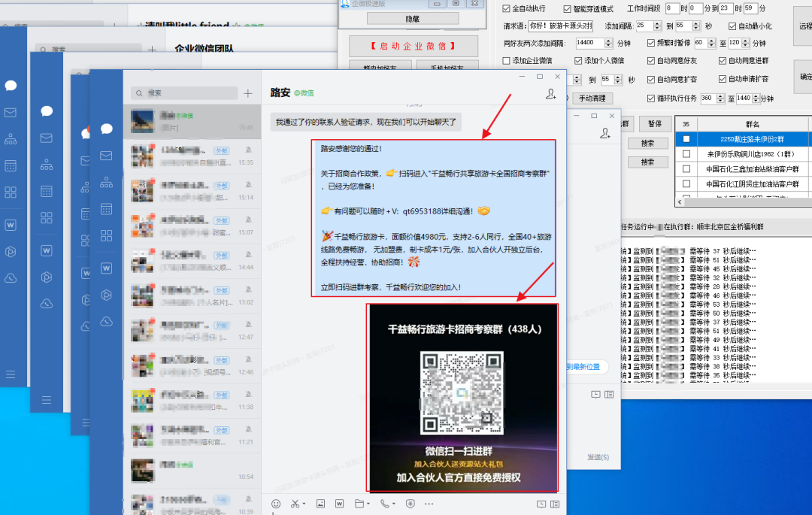This screenshot has width=812, height=515.
Task: Open Messages tab in front chat window sidebar
Action: (x=107, y=129)
